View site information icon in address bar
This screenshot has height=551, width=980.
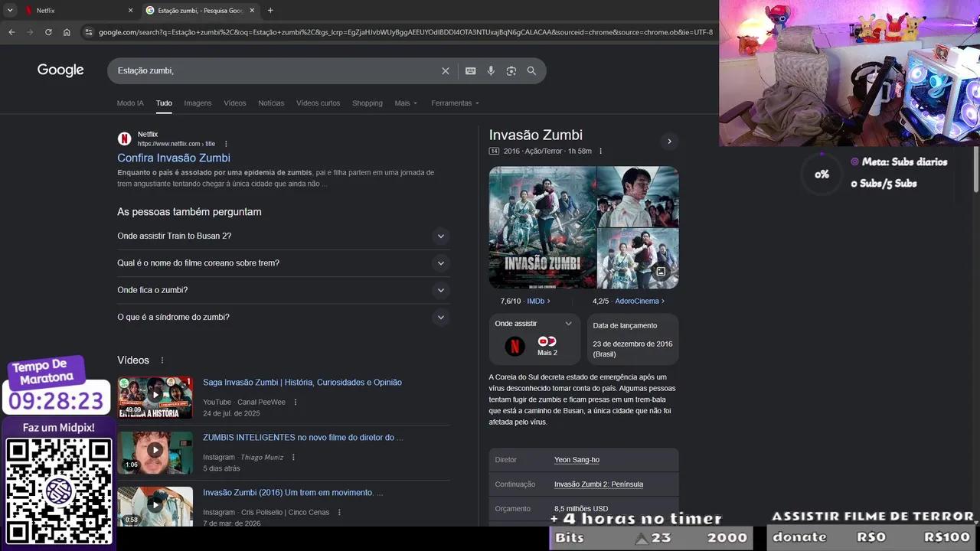pos(88,32)
